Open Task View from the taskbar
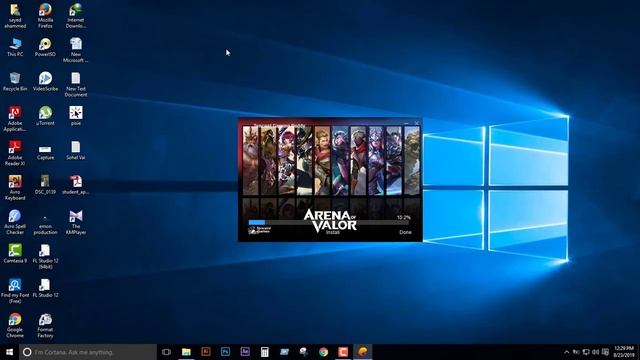This screenshot has width=640, height=360. point(166,352)
